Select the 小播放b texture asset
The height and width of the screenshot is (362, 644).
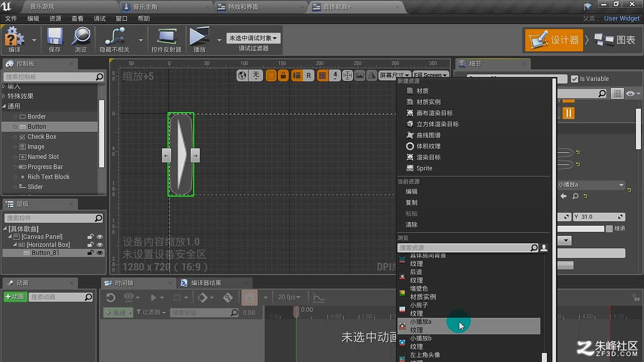pos(469,342)
